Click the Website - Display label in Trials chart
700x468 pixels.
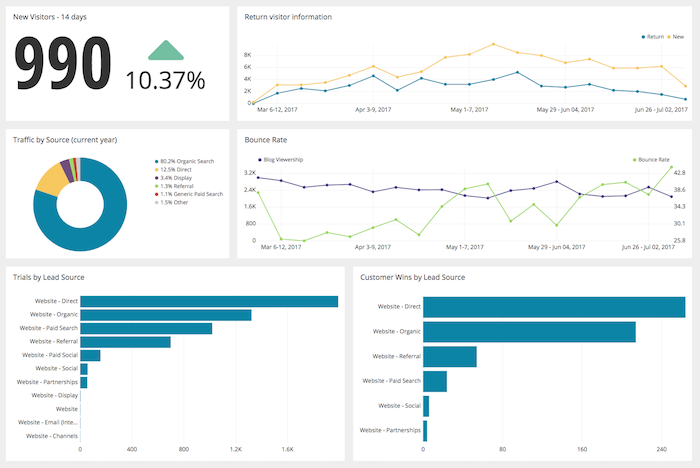pos(54,395)
